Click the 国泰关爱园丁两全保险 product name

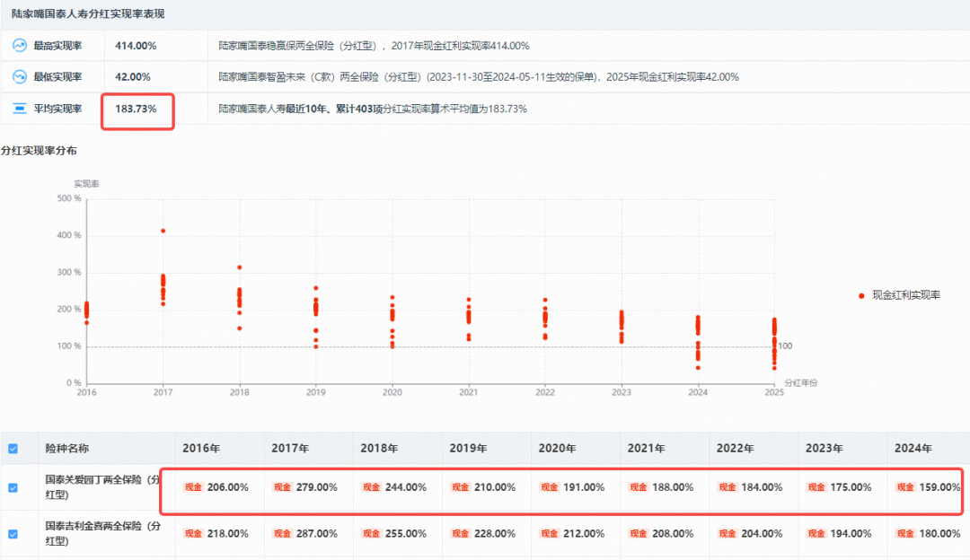point(102,487)
